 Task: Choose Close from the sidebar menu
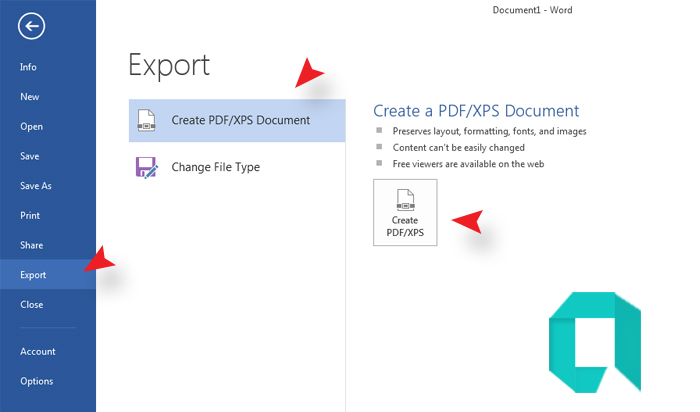coord(31,304)
